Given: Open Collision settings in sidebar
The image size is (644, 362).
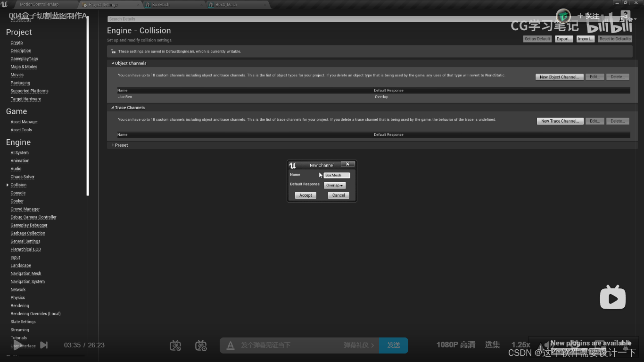Looking at the screenshot, I should (x=18, y=185).
